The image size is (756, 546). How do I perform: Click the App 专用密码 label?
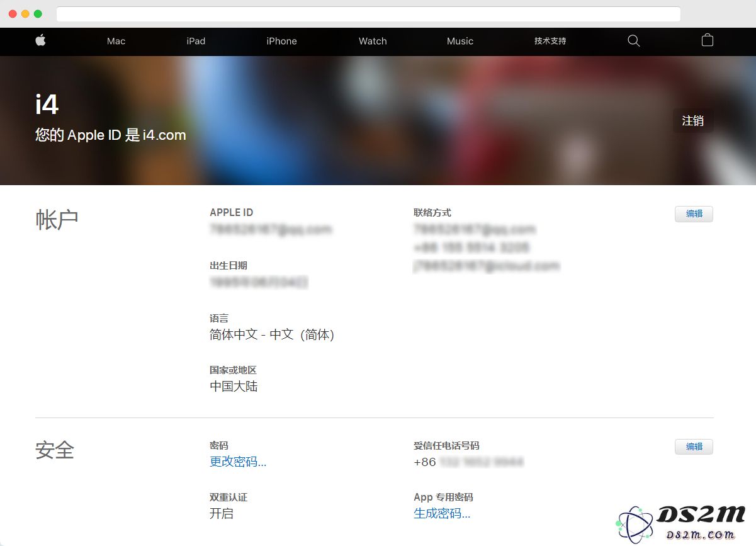pyautogui.click(x=443, y=497)
